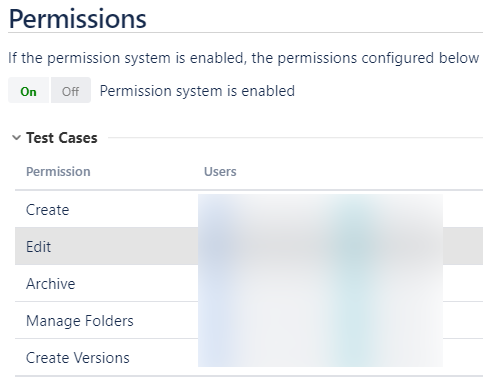The height and width of the screenshot is (381, 483).
Task: Click the Permissions page title
Action: pos(77,19)
